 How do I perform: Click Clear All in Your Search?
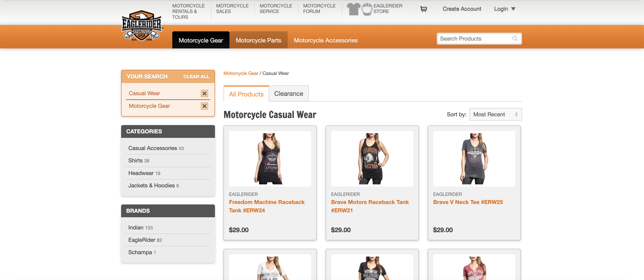click(196, 77)
